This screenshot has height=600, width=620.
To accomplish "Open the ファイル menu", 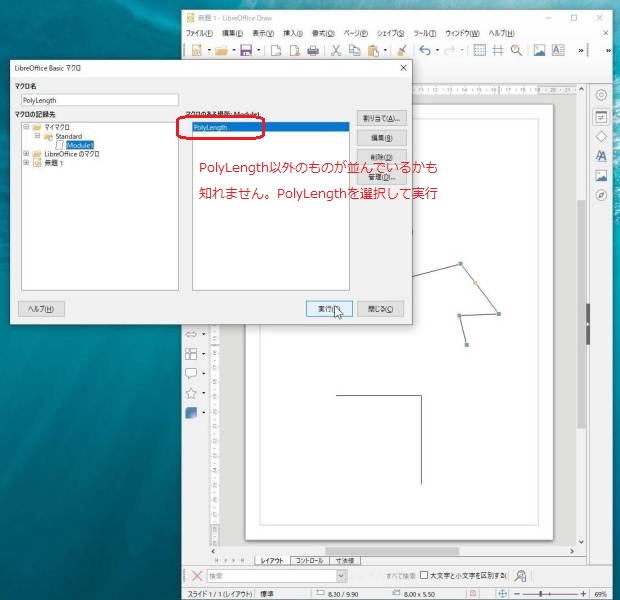I will click(199, 33).
